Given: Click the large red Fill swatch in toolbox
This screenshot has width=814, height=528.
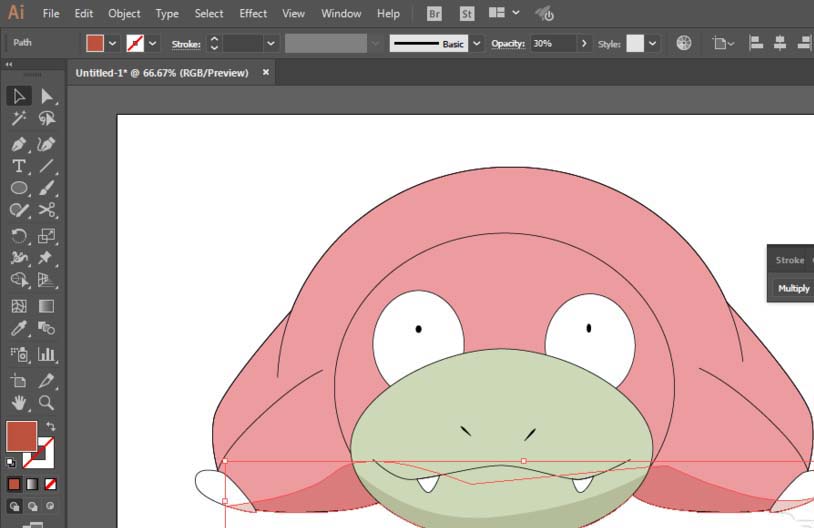Looking at the screenshot, I should pos(21,436).
